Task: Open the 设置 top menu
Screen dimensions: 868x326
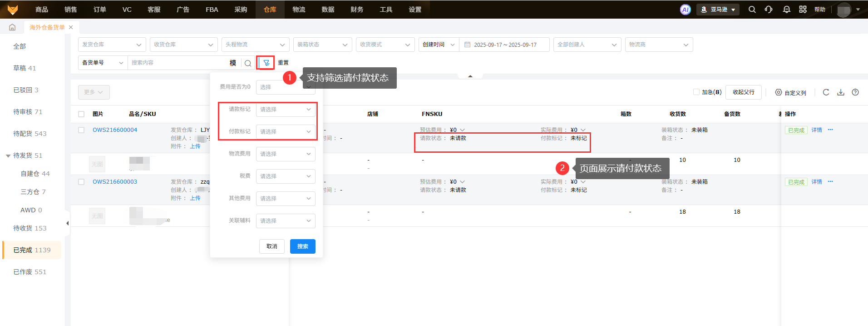Action: (415, 10)
